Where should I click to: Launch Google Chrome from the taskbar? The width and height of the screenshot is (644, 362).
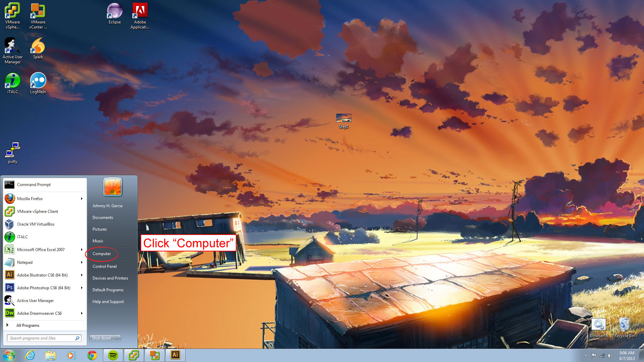click(92, 355)
